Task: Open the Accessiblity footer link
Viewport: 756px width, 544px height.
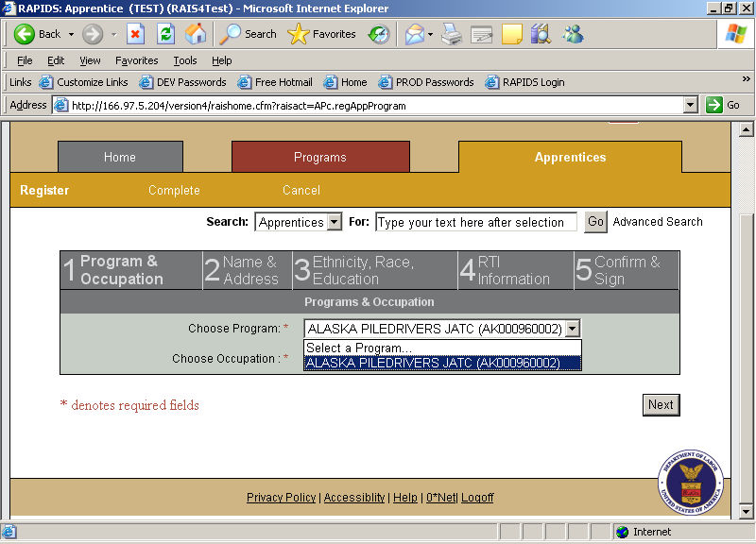Action: coord(354,498)
